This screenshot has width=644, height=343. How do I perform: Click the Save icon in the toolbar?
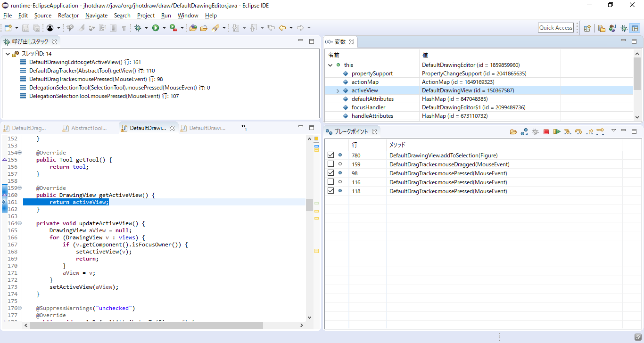click(26, 28)
